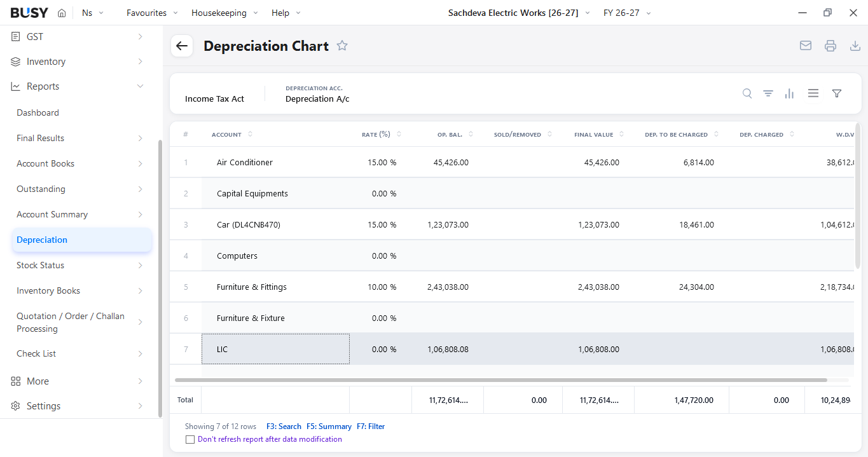Click the back arrow button
Screen dimensions: 868x457
pos(182,46)
